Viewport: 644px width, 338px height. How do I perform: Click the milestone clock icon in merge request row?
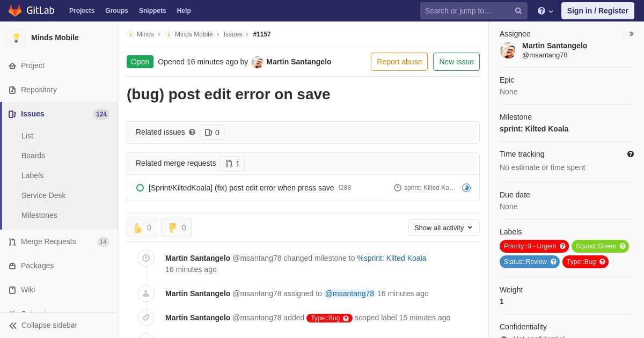pyautogui.click(x=398, y=188)
